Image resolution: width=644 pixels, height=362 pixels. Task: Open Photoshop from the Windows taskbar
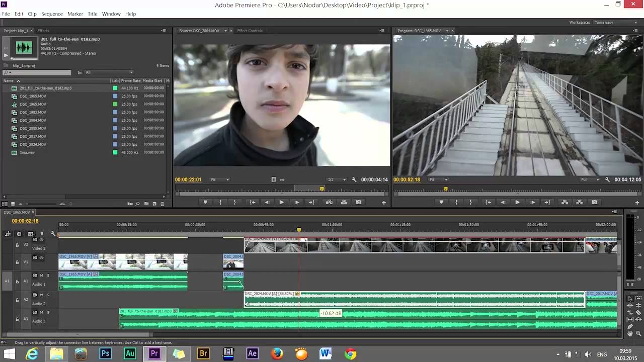click(105, 353)
